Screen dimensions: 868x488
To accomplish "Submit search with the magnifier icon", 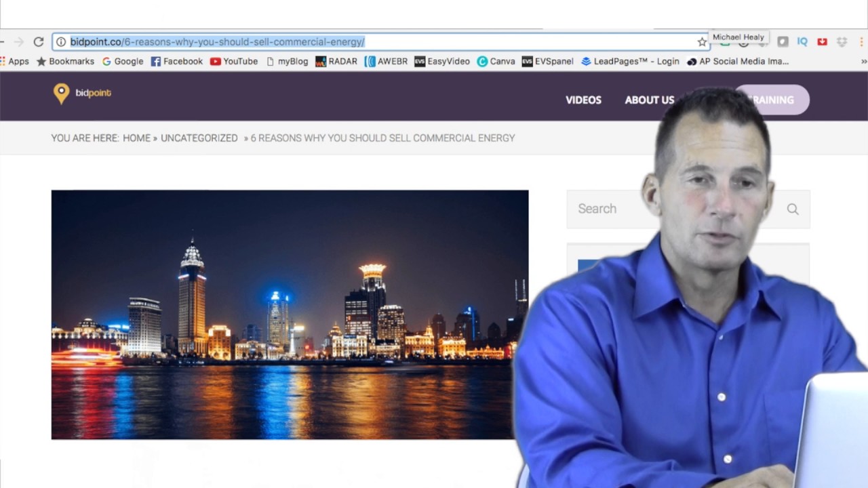I will click(793, 209).
